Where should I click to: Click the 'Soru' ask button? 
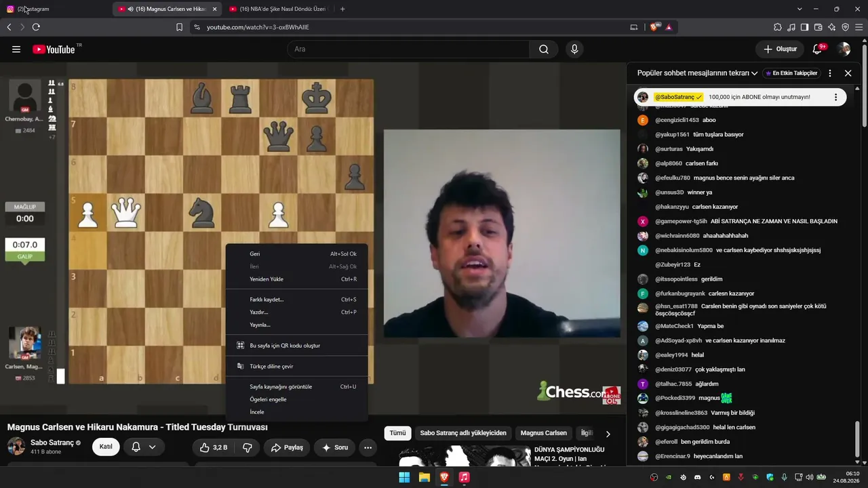[x=334, y=447]
